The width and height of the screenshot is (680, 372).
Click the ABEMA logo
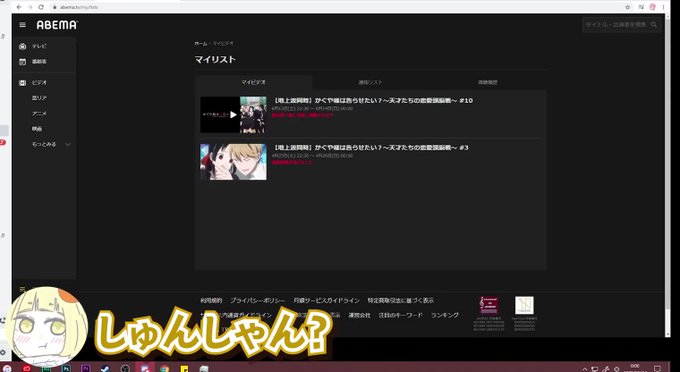pyautogui.click(x=57, y=25)
